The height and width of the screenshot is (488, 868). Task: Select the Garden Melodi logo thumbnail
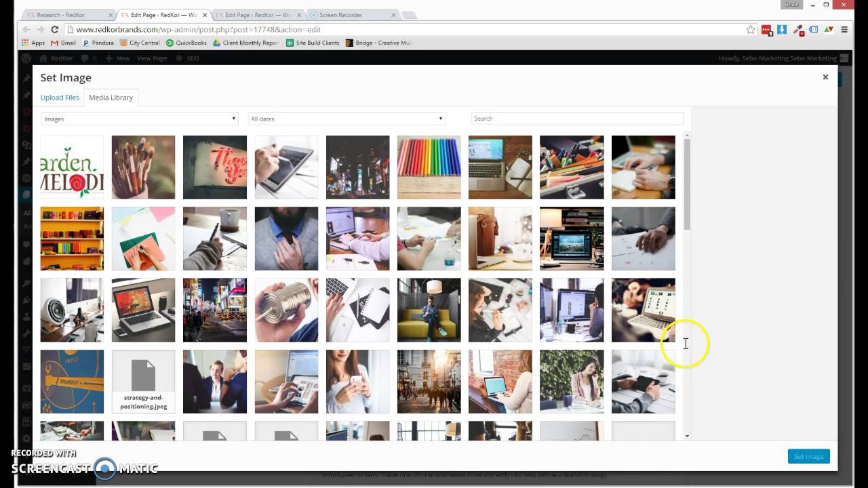click(x=72, y=167)
